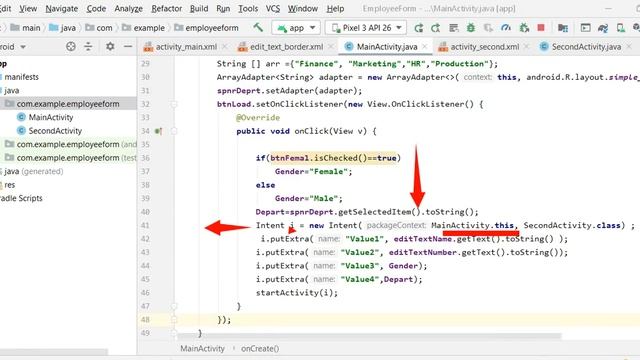Select the java folder in project tree
This screenshot has height=360, width=640.
11,90
